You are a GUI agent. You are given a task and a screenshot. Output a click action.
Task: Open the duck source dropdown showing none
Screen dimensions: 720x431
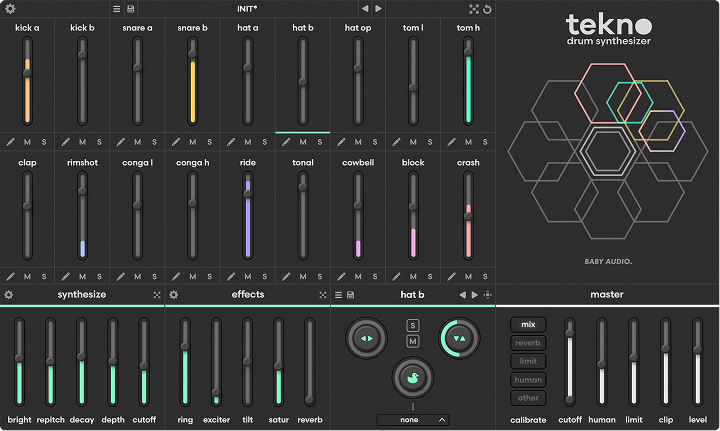pyautogui.click(x=413, y=420)
